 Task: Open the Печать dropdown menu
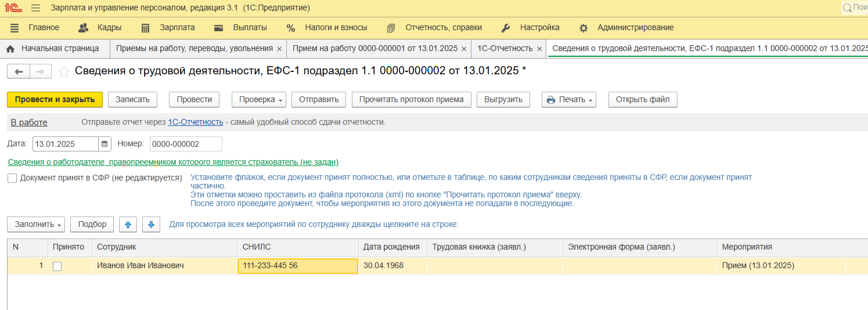pos(568,100)
